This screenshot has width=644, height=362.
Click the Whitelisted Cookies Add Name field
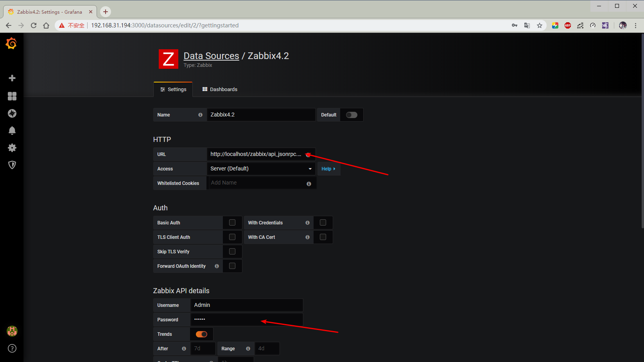tap(262, 183)
